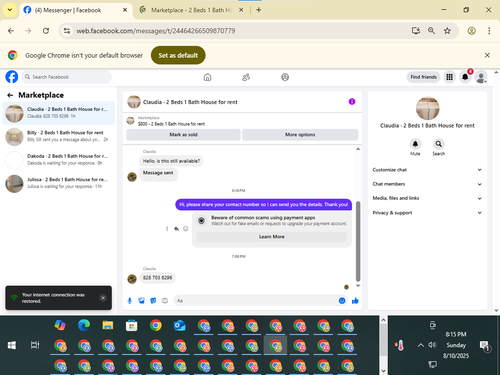The width and height of the screenshot is (500, 375).
Task: Dismiss the internet connection restored notice
Action: coord(103,298)
